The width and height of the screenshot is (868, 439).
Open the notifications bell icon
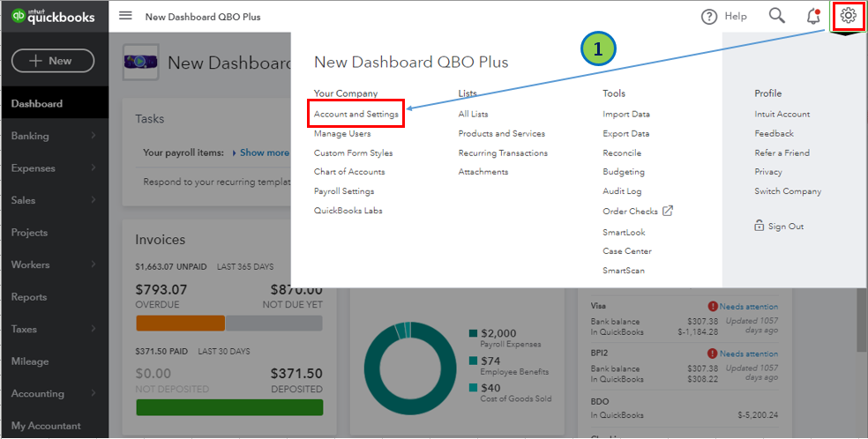coord(813,16)
